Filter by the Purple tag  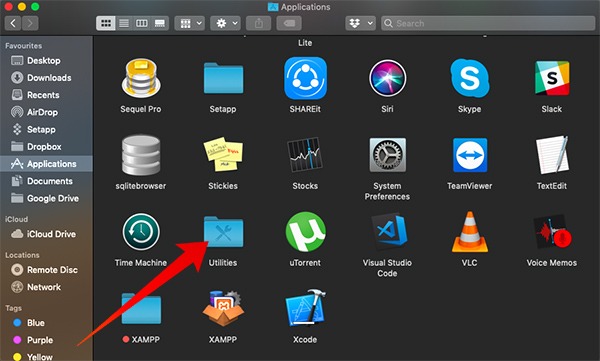click(x=46, y=340)
